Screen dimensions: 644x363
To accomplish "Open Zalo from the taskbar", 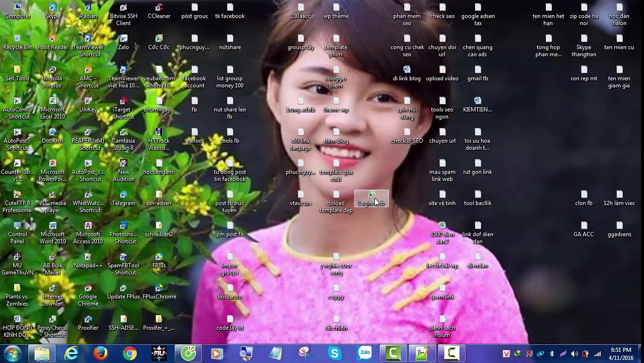I will point(364,353).
